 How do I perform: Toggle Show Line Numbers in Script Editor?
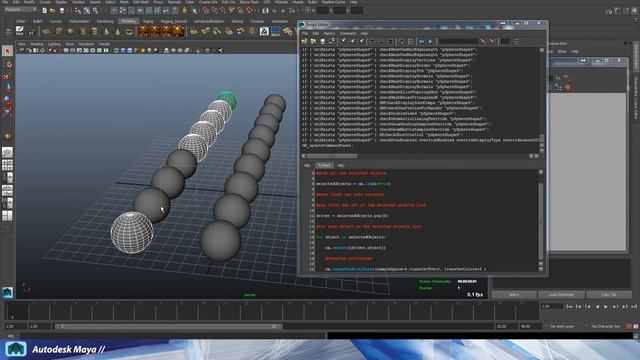click(411, 41)
